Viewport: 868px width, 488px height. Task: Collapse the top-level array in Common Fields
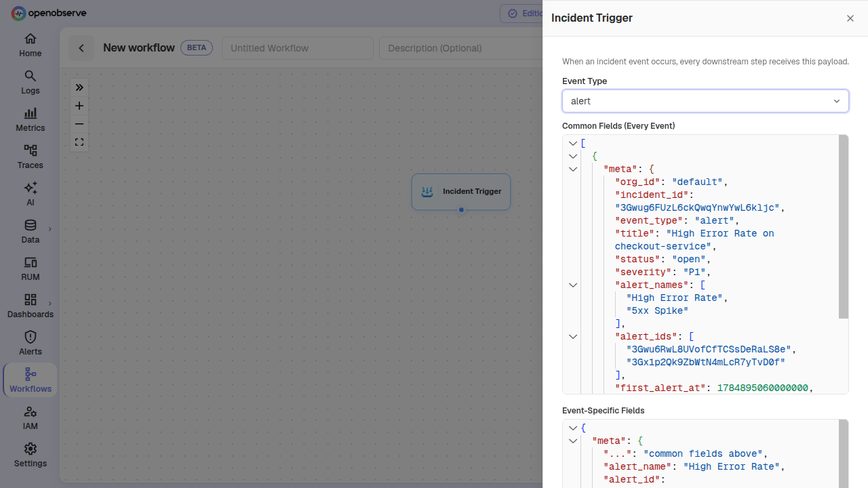[x=573, y=144]
